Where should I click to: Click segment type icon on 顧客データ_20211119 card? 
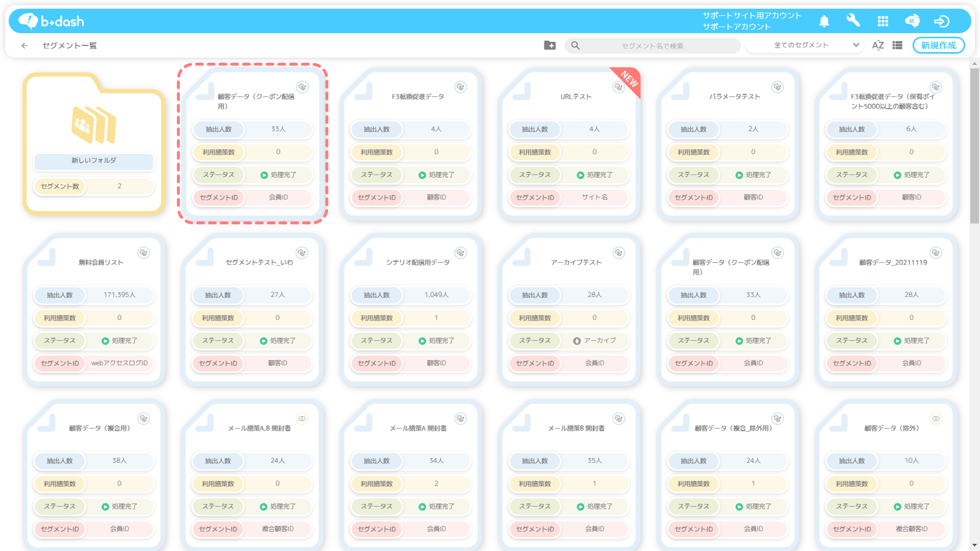(936, 253)
